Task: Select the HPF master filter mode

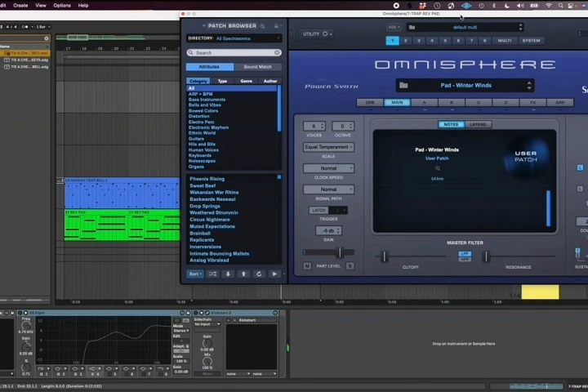Action: coord(465,259)
